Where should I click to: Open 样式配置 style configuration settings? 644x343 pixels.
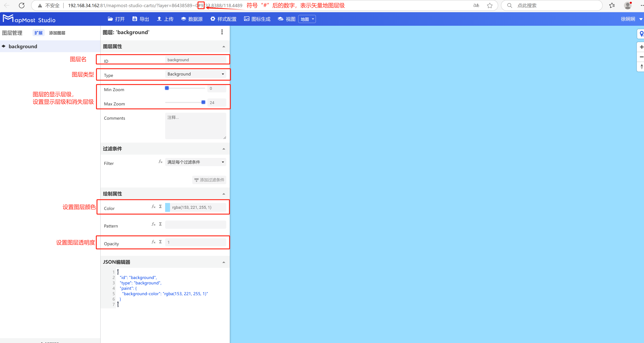[x=223, y=19]
